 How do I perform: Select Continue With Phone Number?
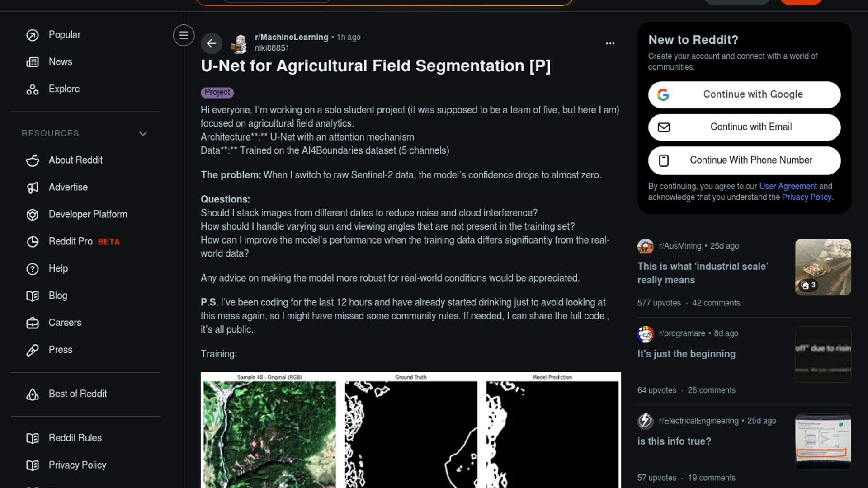click(744, 160)
